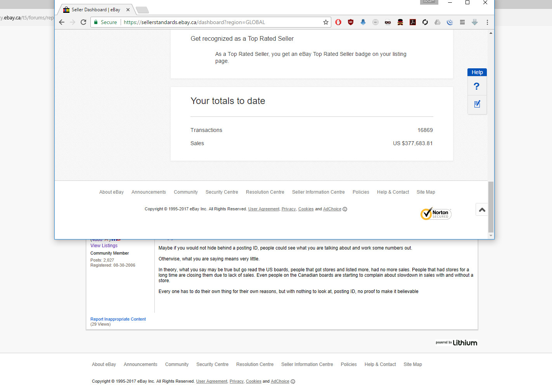The image size is (552, 392).
Task: Open Announcements in dashboard footer
Action: 149,192
